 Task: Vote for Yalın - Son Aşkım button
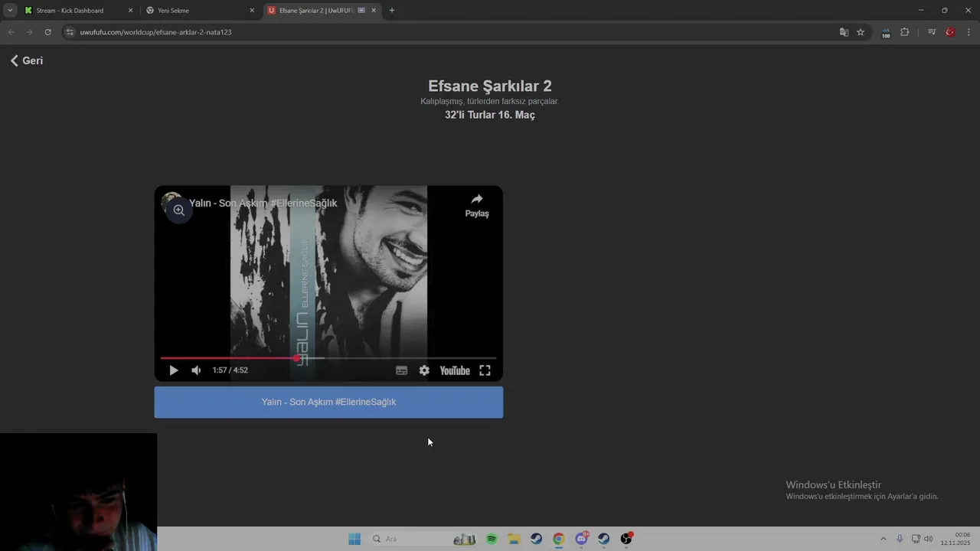328,402
